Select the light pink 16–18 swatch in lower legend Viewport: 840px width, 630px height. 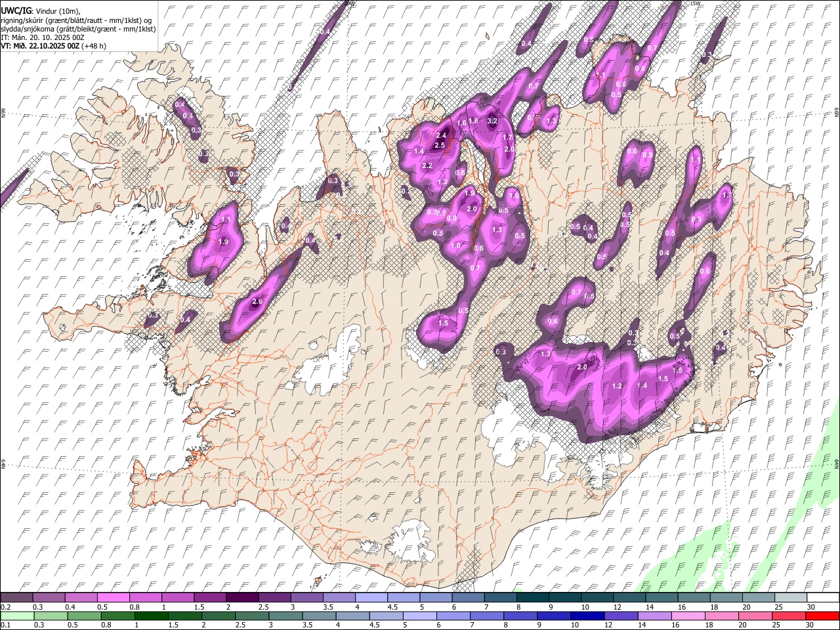coord(688,616)
